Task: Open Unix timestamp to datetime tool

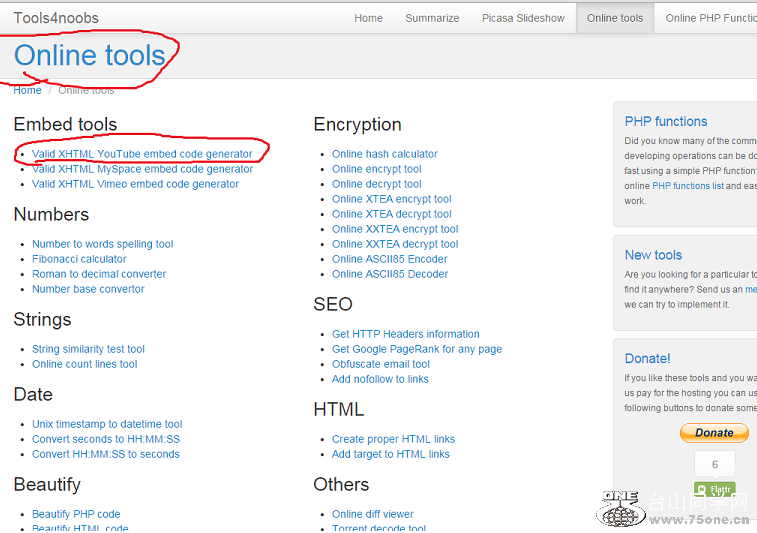Action: 107,424
